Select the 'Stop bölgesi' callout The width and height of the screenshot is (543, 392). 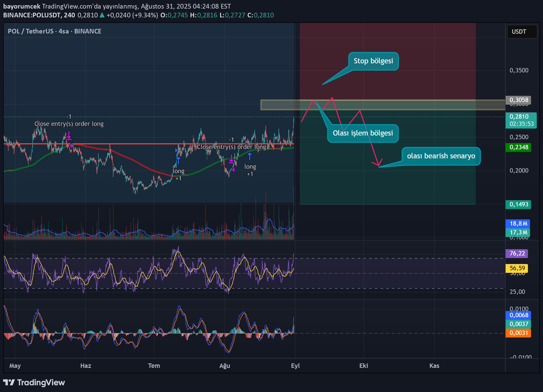[x=373, y=61]
